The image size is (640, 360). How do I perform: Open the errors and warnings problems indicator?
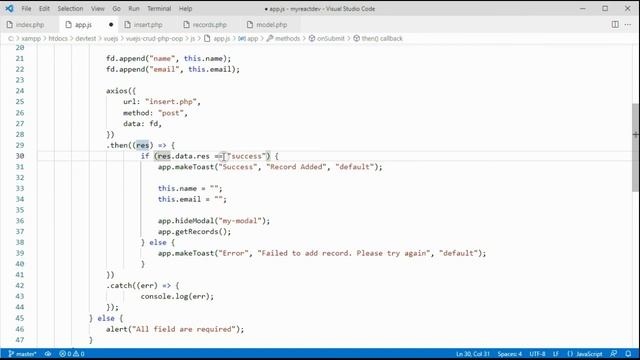click(x=72, y=354)
